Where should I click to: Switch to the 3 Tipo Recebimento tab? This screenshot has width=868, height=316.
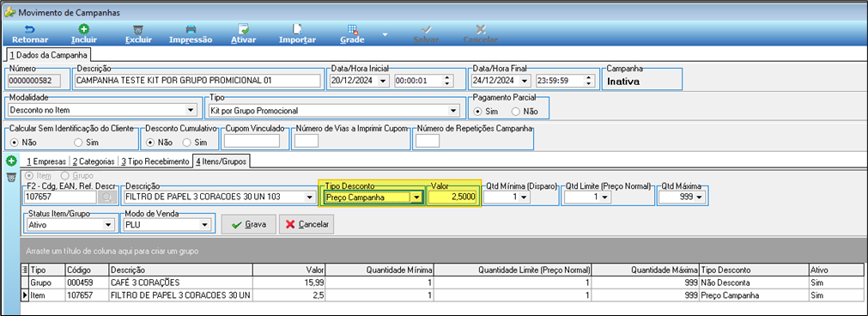(x=155, y=161)
